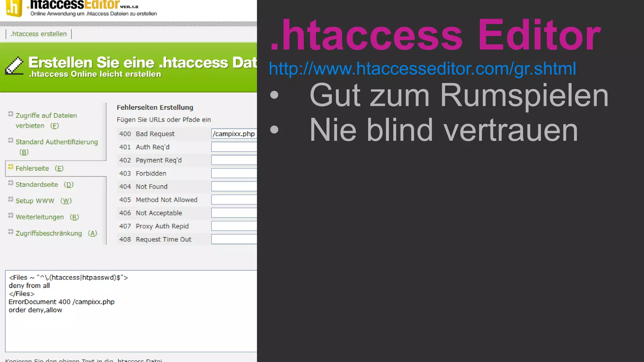The width and height of the screenshot is (644, 362).
Task: Click arrow icon beside Standardseite
Action: 11,183
